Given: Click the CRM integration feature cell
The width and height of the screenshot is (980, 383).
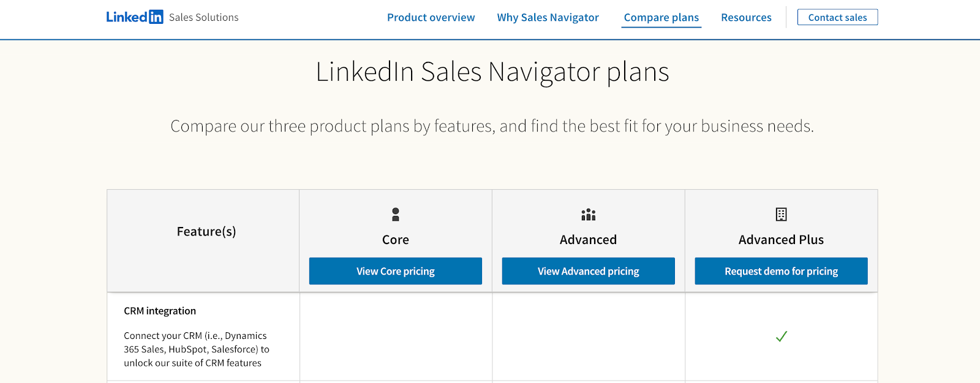Looking at the screenshot, I should pyautogui.click(x=203, y=336).
